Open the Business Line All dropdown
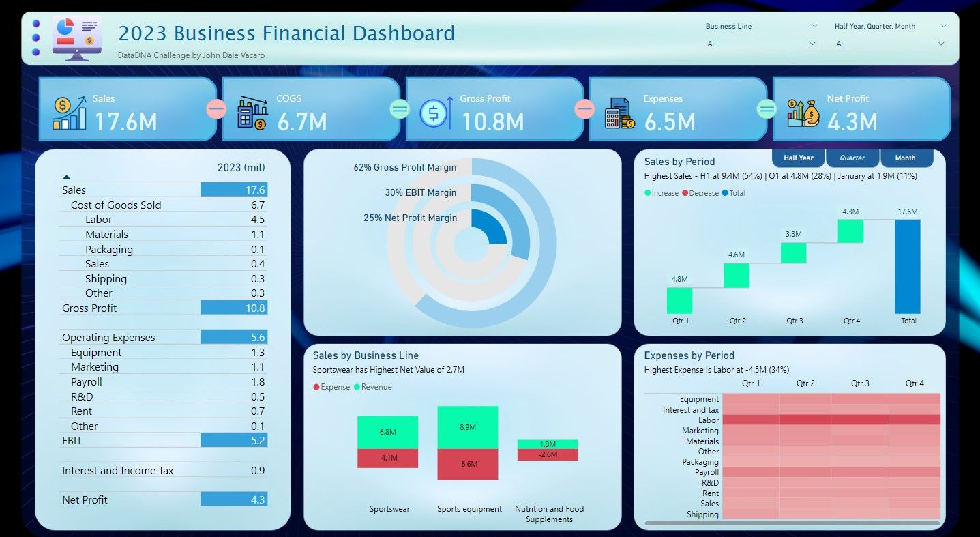 [761, 44]
